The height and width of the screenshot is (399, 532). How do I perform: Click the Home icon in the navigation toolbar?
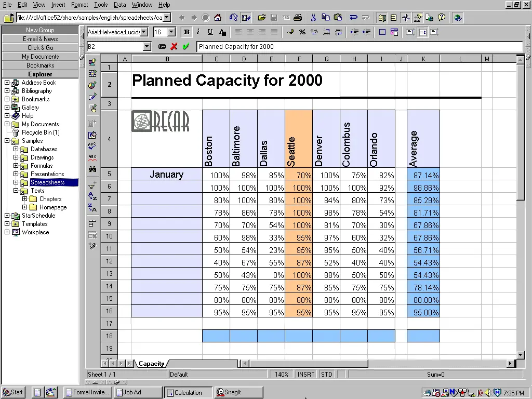pos(218,18)
